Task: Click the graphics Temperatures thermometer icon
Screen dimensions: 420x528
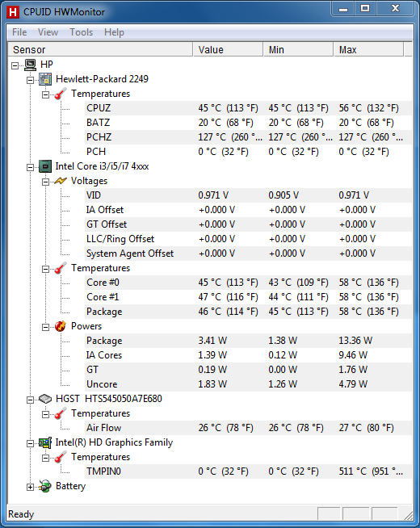Action: tap(61, 457)
